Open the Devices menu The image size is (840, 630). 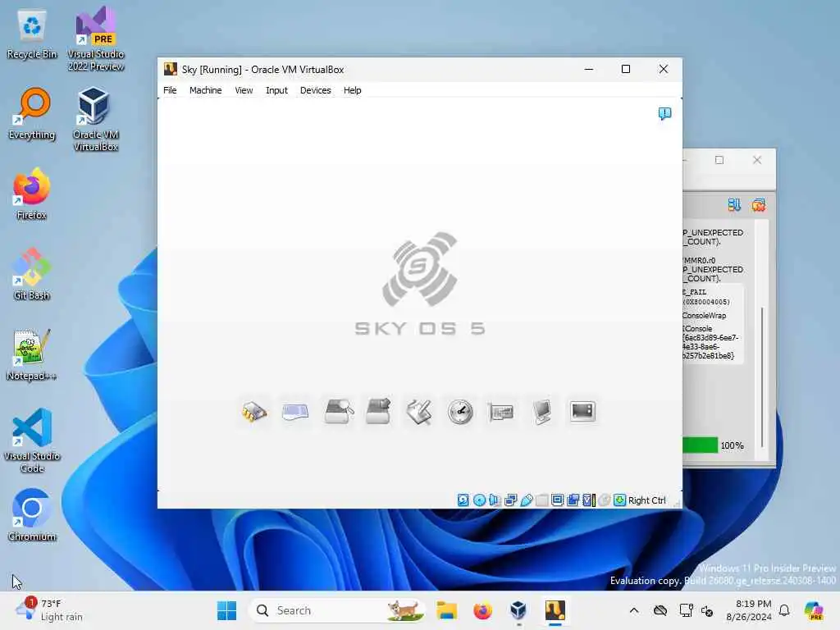315,90
